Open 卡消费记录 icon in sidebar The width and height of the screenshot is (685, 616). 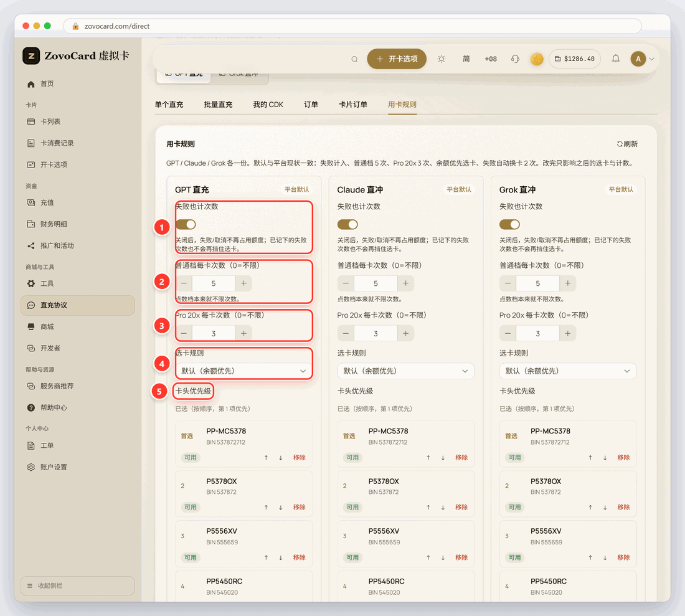[x=31, y=143]
